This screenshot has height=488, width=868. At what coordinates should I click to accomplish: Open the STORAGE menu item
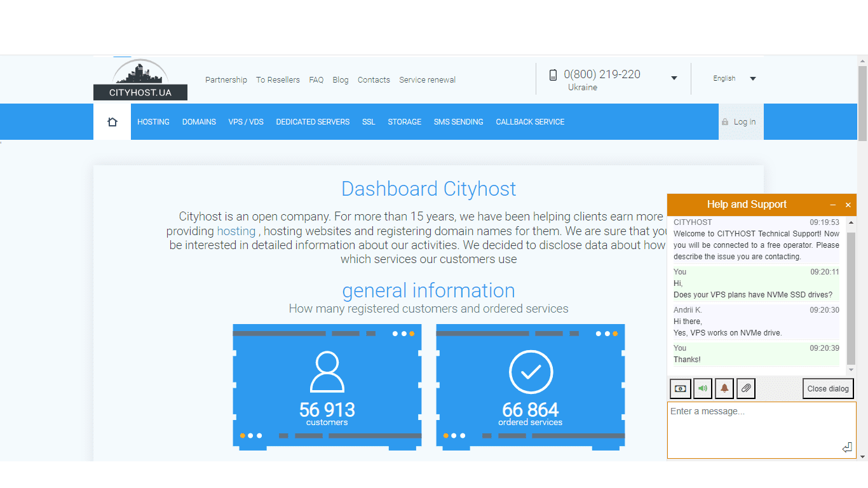[x=405, y=122]
